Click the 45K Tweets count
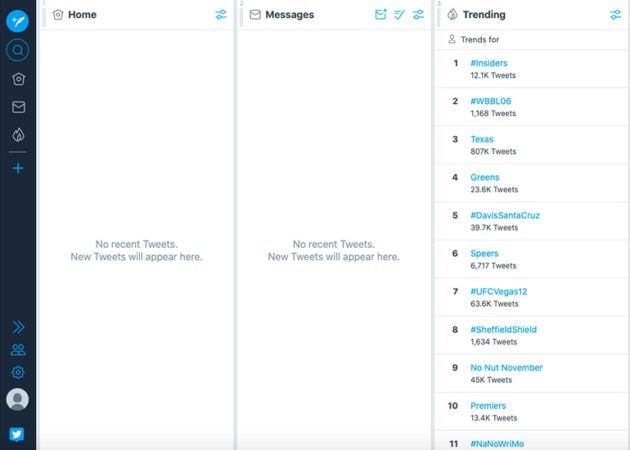The height and width of the screenshot is (450, 630). click(x=491, y=380)
